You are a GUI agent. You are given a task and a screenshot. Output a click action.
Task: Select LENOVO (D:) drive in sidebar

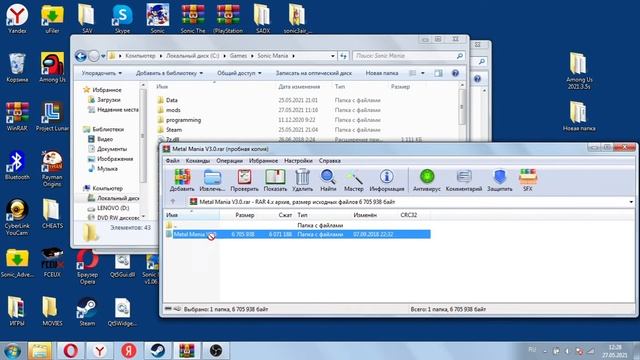(113, 208)
